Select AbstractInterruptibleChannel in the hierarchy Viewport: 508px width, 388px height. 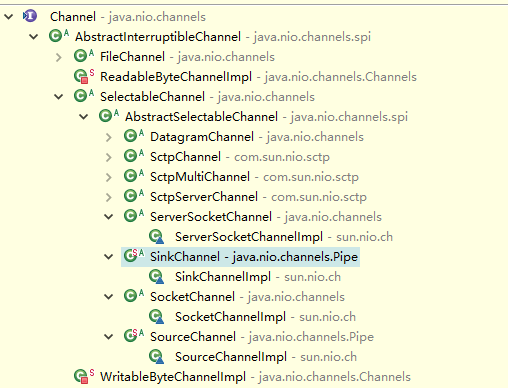pos(158,37)
